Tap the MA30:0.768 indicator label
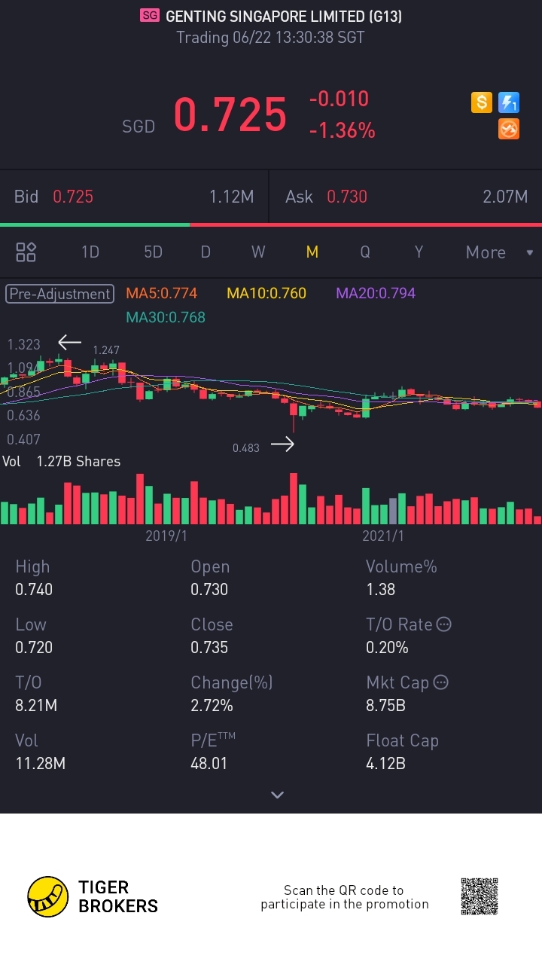Screen dimensions: 542x980 click(166, 317)
